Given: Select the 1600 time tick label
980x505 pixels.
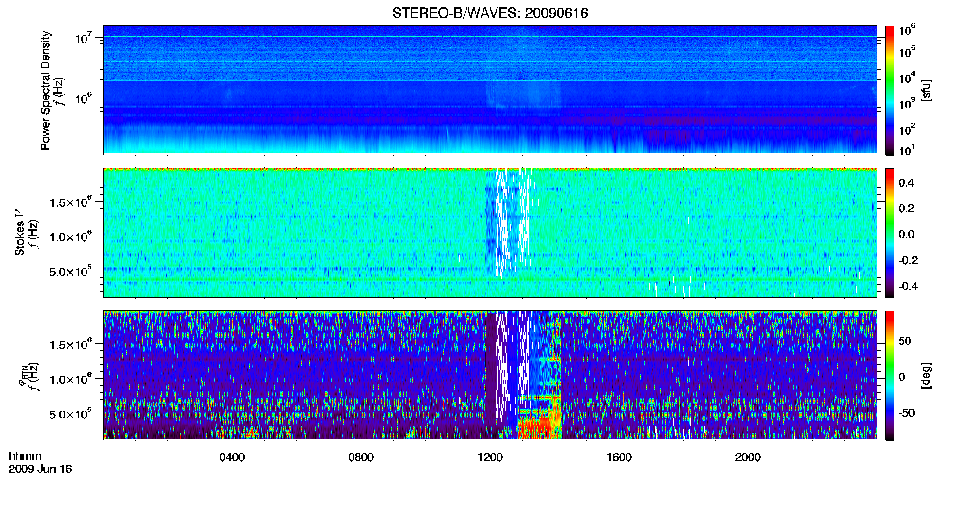Looking at the screenshot, I should 619,457.
